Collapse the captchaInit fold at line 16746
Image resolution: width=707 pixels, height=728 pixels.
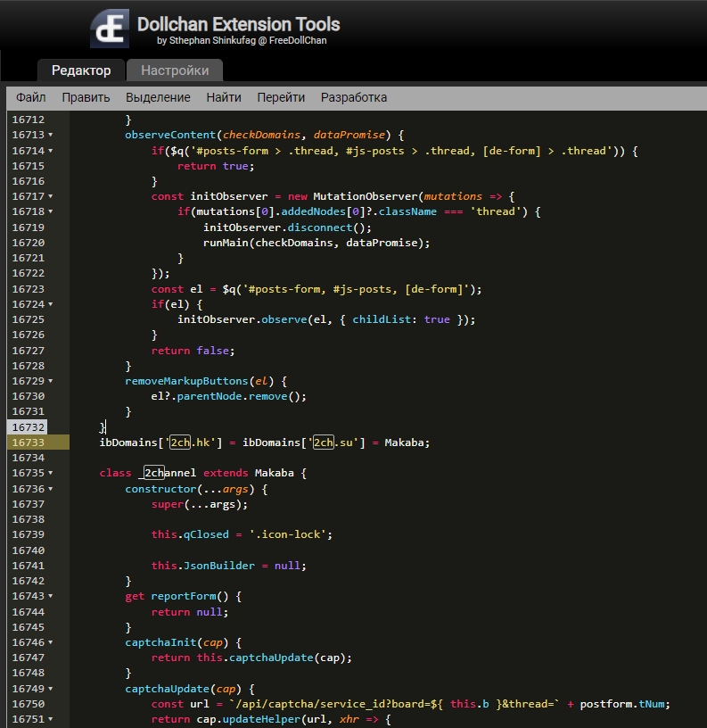(x=51, y=642)
